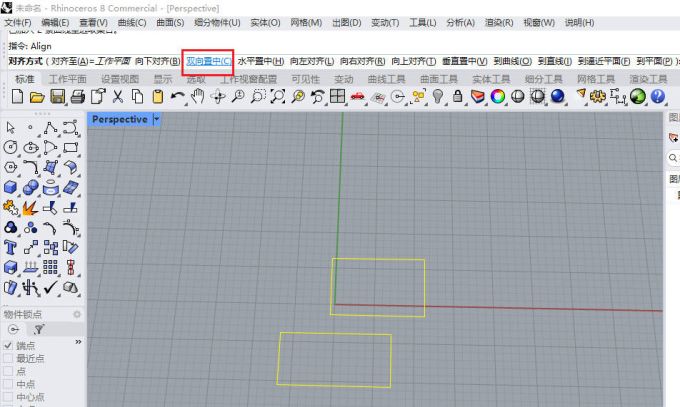Choose the 双向置中(C) align option
680x407 pixels.
(x=208, y=61)
